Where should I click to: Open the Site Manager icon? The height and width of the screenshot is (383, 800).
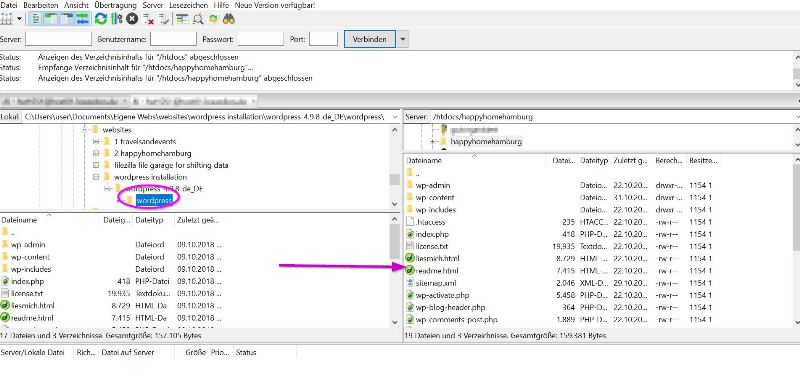[6, 19]
